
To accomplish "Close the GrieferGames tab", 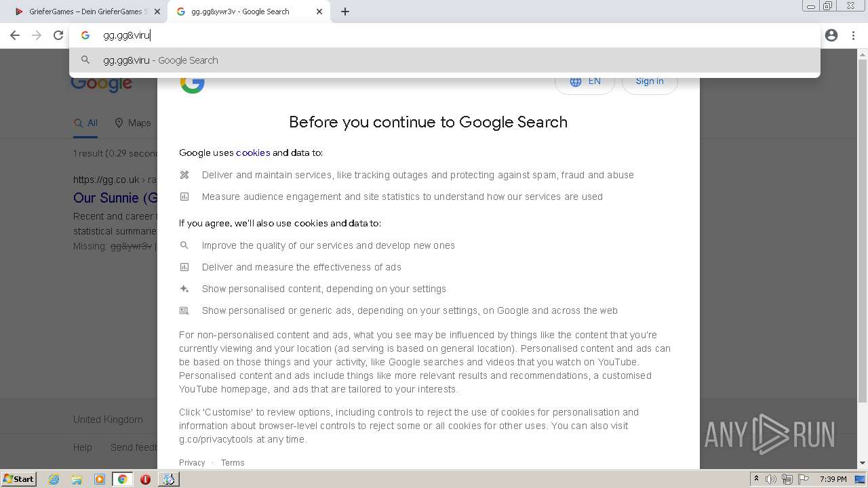I will (157, 12).
